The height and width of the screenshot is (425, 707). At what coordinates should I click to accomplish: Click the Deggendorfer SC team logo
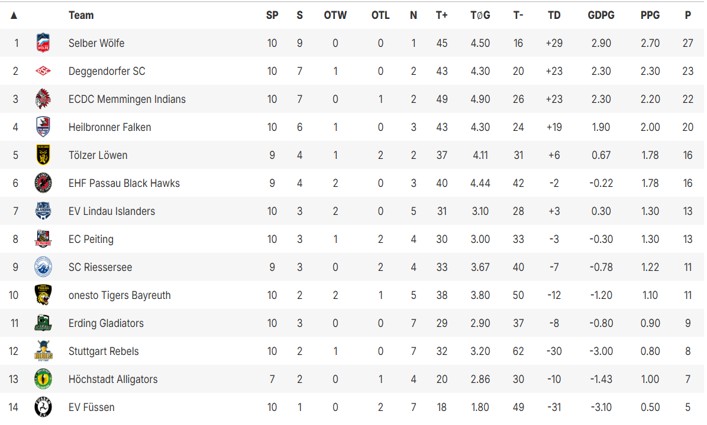(43, 71)
